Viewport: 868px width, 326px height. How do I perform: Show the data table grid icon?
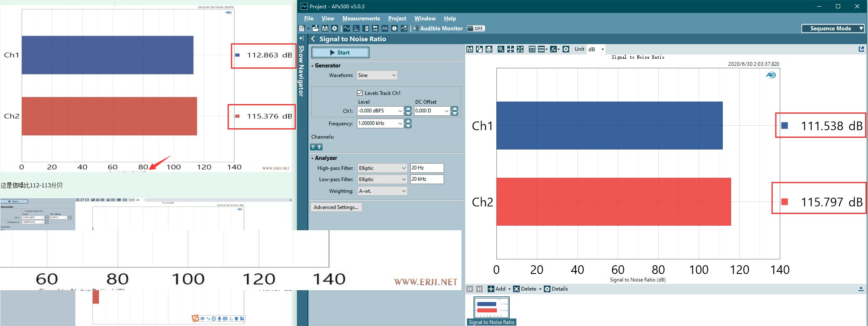532,49
